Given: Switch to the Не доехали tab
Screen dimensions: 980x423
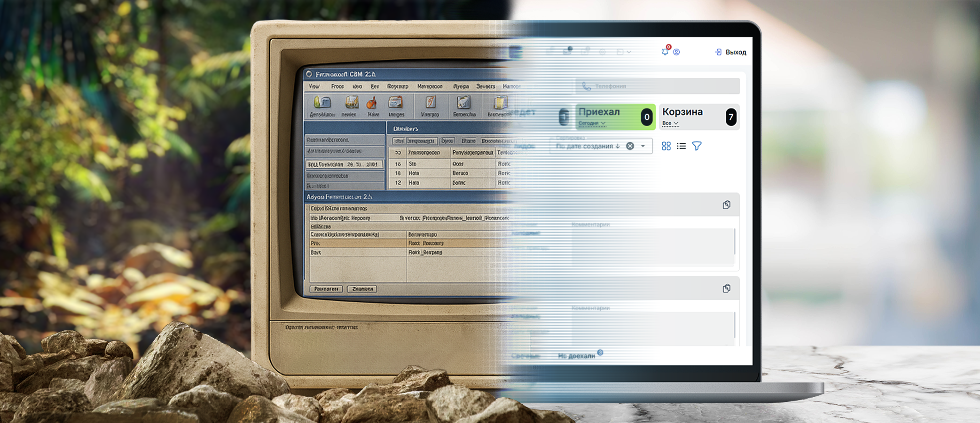Looking at the screenshot, I should coord(577,356).
